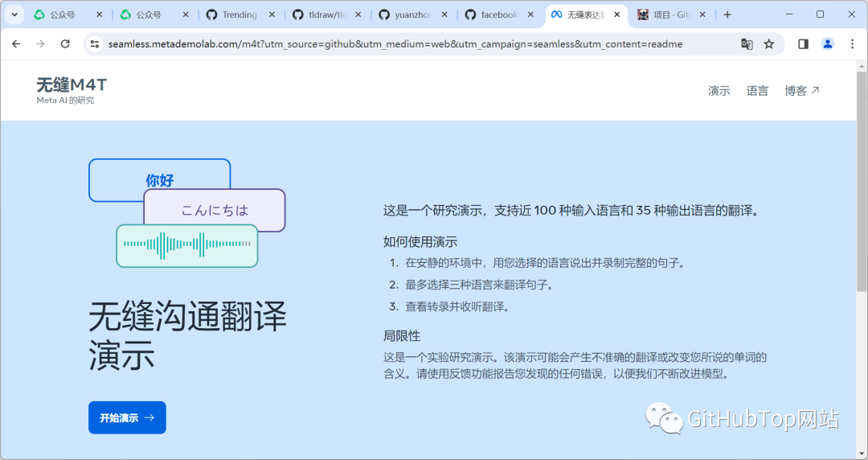This screenshot has width=868, height=460.
Task: Open the 博客 external link
Action: 801,91
